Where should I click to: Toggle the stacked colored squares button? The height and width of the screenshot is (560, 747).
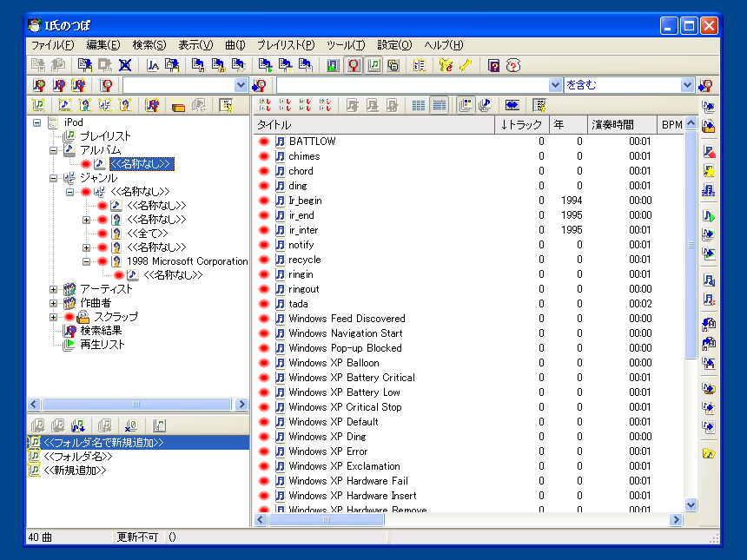tap(465, 105)
